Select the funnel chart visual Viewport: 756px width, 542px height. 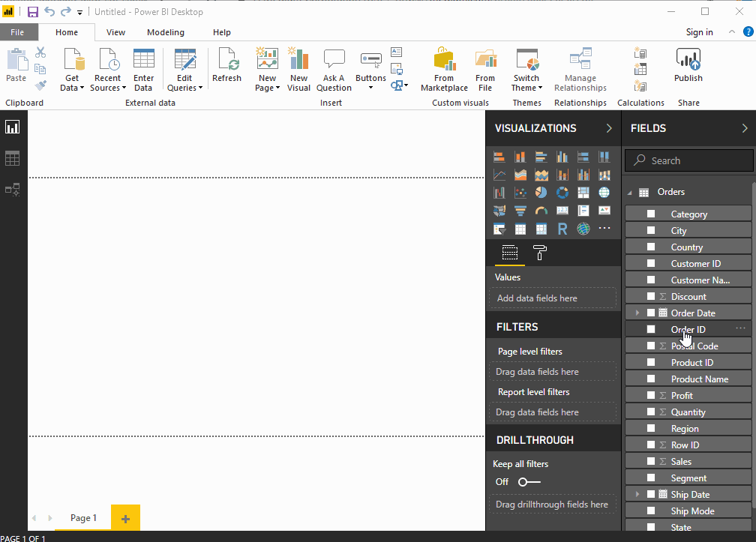520,211
